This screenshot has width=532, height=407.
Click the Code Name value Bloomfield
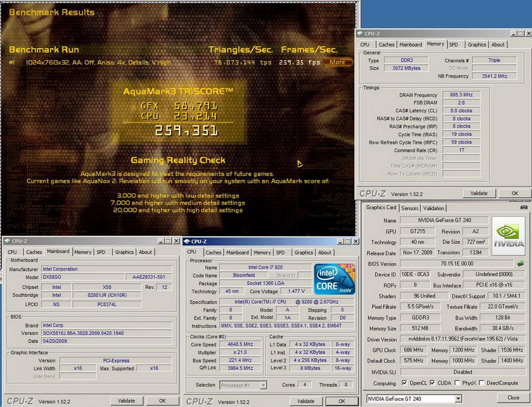pos(243,275)
